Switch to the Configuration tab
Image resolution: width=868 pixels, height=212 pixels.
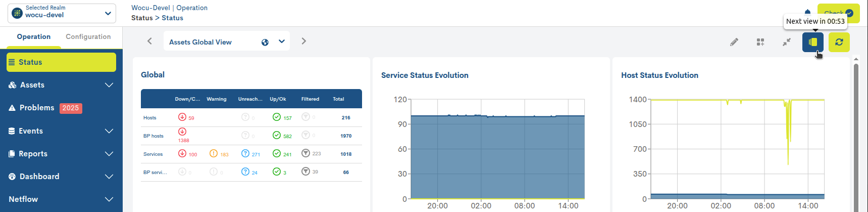point(88,36)
